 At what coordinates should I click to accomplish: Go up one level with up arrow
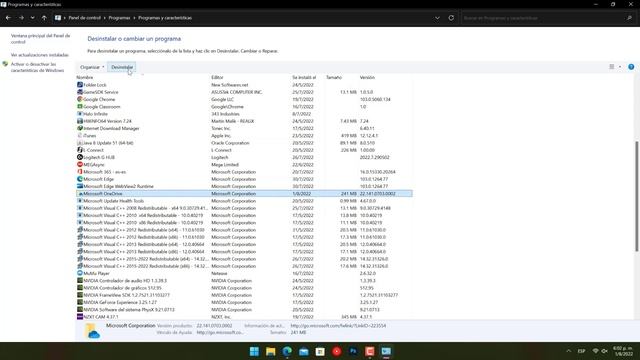tap(44, 18)
